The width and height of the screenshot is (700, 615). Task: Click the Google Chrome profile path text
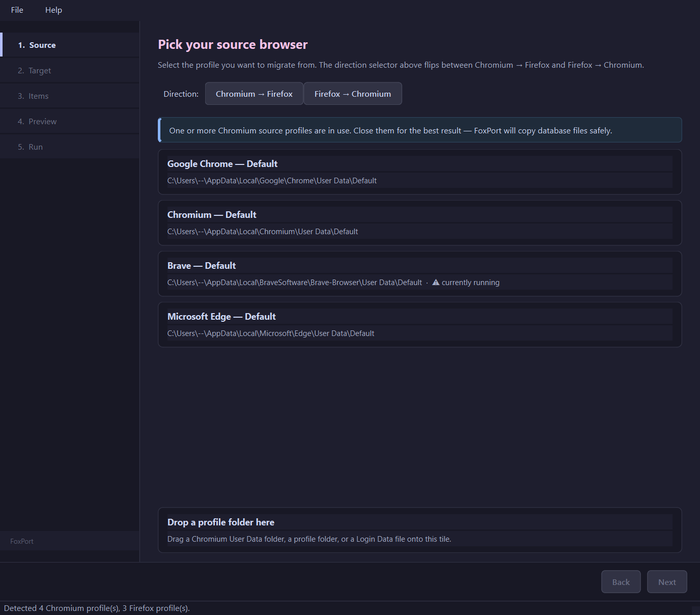tap(272, 181)
